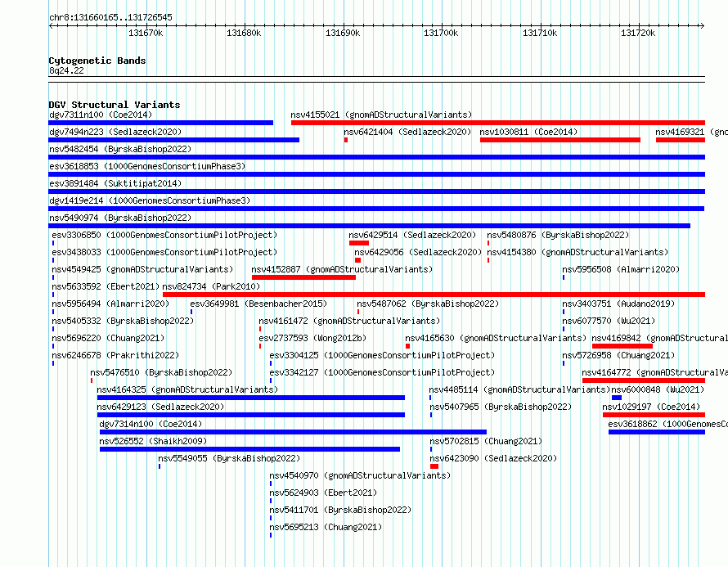Open nsv5702815 (Chuang2021) variant
This screenshot has width=728, height=567.
(486, 441)
